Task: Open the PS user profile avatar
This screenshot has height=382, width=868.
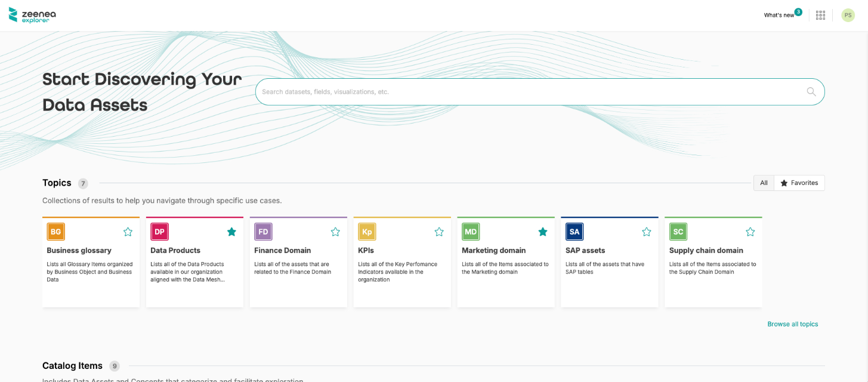Action: click(848, 15)
